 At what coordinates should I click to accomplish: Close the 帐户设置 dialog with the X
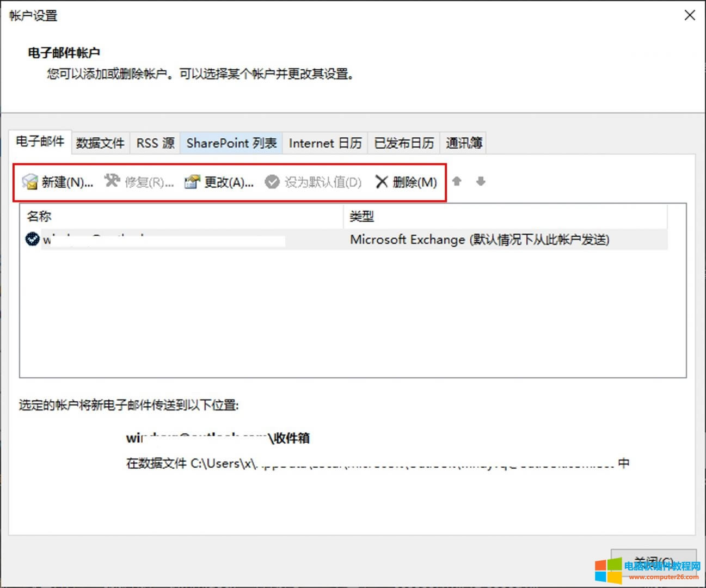coord(690,15)
